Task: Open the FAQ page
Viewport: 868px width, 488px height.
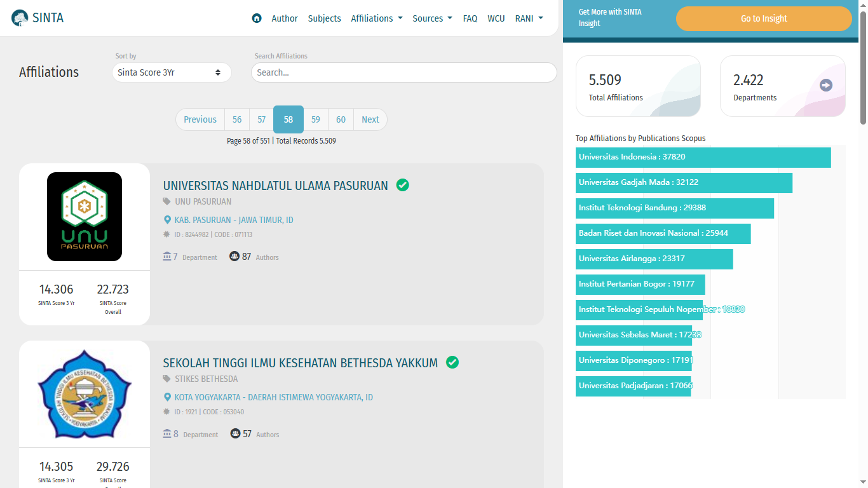Action: point(470,18)
